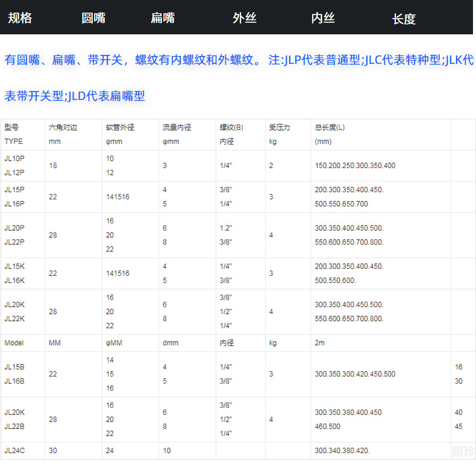476x474 pixels.
Task: Select the 扁嘴 tab
Action: tap(163, 18)
